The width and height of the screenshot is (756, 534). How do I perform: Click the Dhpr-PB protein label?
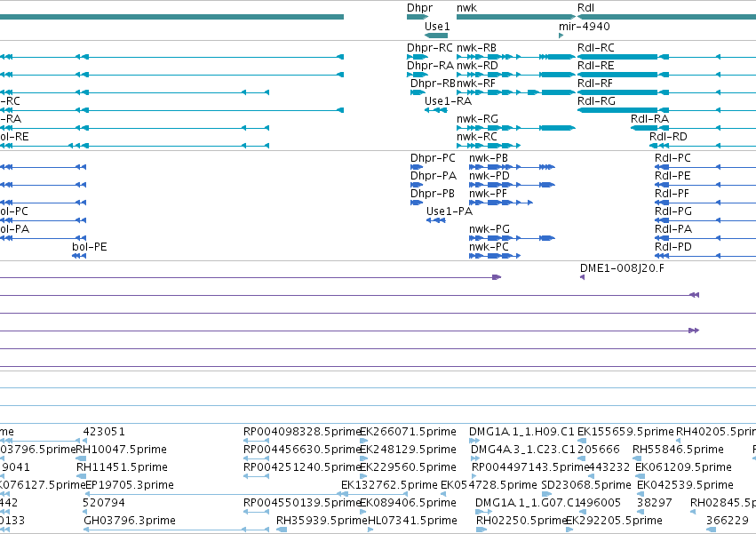click(x=433, y=194)
